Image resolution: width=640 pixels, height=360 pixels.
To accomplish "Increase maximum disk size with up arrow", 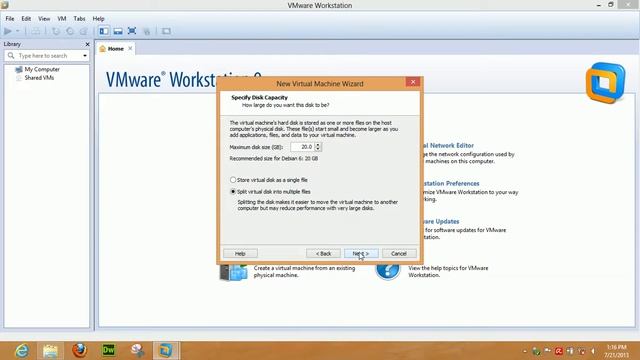I will pos(318,144).
